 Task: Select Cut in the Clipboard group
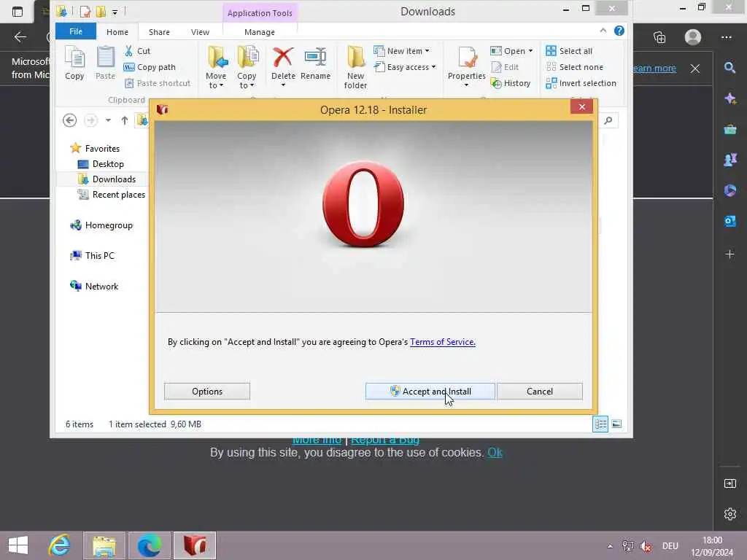click(137, 51)
